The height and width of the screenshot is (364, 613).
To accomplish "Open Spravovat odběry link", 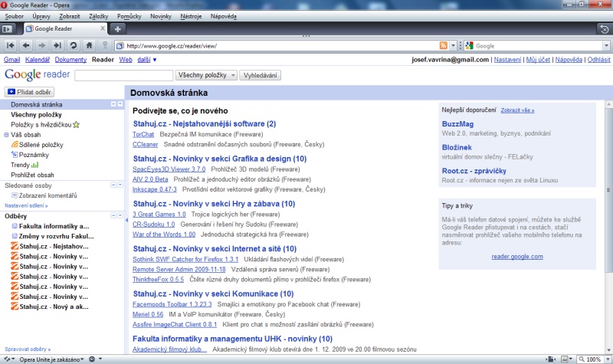I will tap(28, 349).
